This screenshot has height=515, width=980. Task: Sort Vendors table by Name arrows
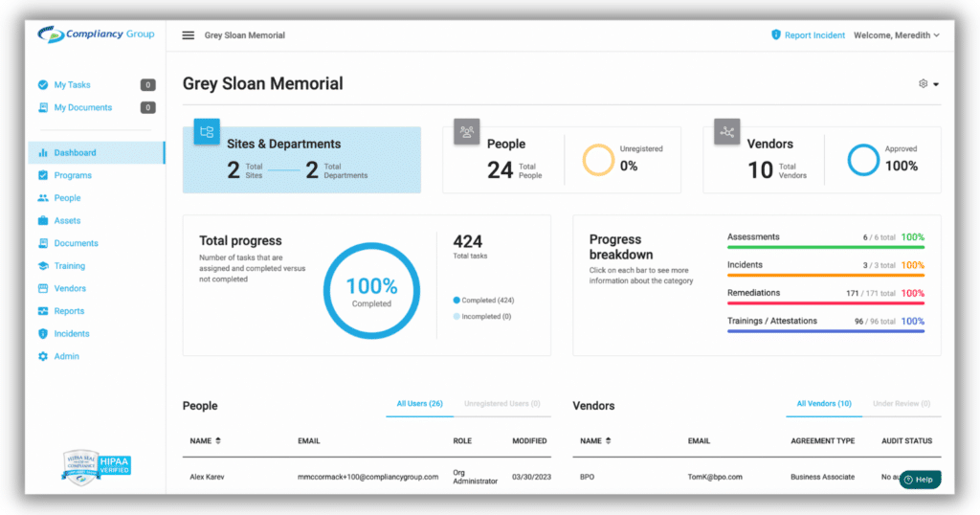(608, 440)
